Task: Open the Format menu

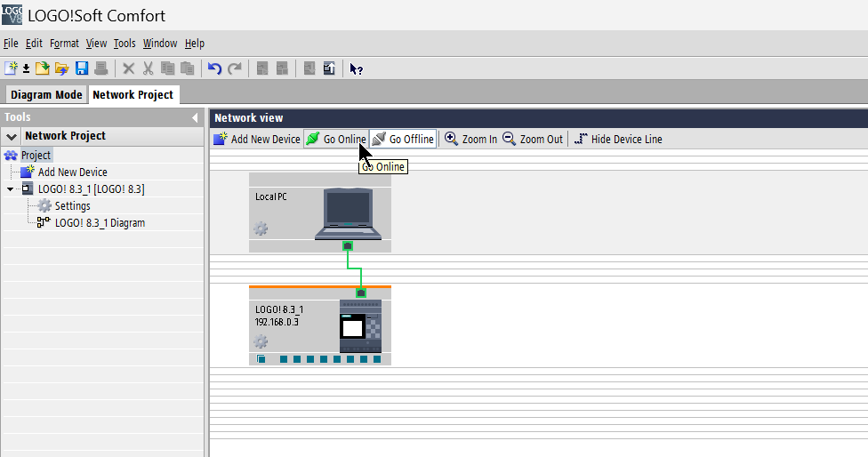Action: 64,44
